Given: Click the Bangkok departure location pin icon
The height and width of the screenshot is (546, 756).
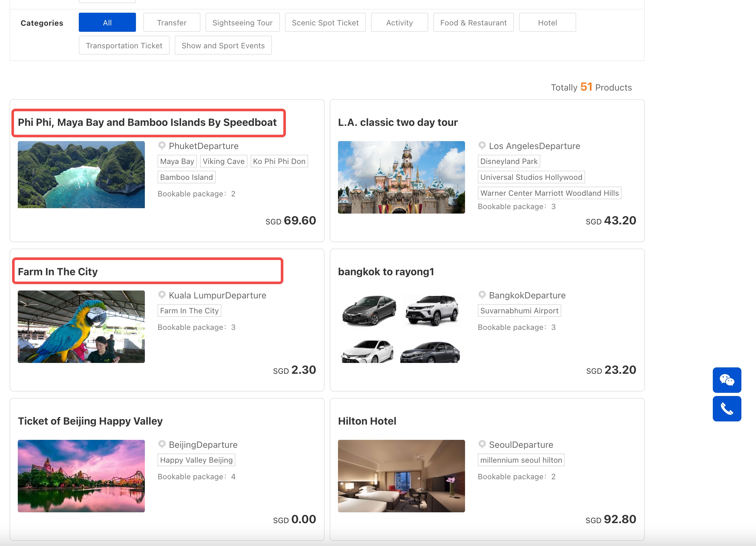Looking at the screenshot, I should [482, 295].
